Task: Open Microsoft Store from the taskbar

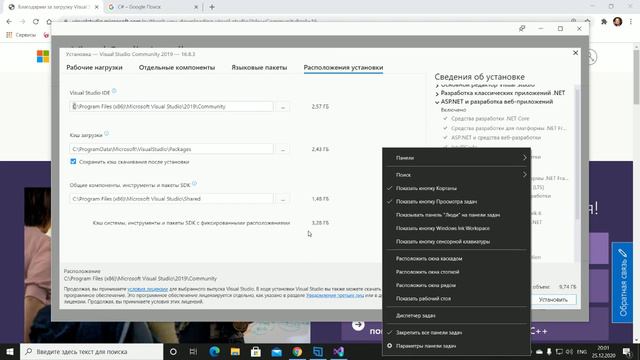Action: click(x=256, y=351)
